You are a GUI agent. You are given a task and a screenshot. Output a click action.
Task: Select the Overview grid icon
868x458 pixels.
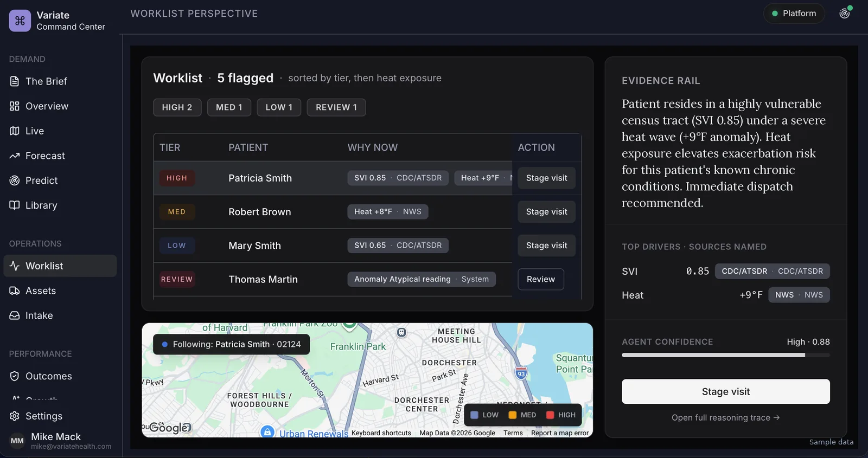15,106
